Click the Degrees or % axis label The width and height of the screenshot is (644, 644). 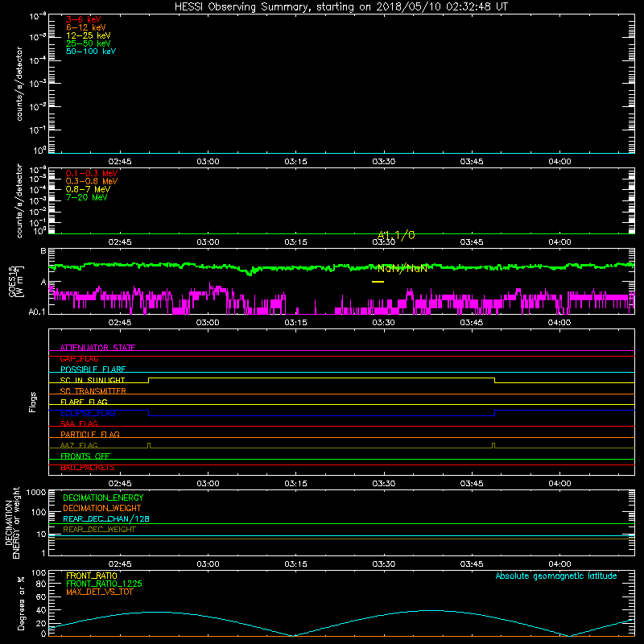coord(21,603)
